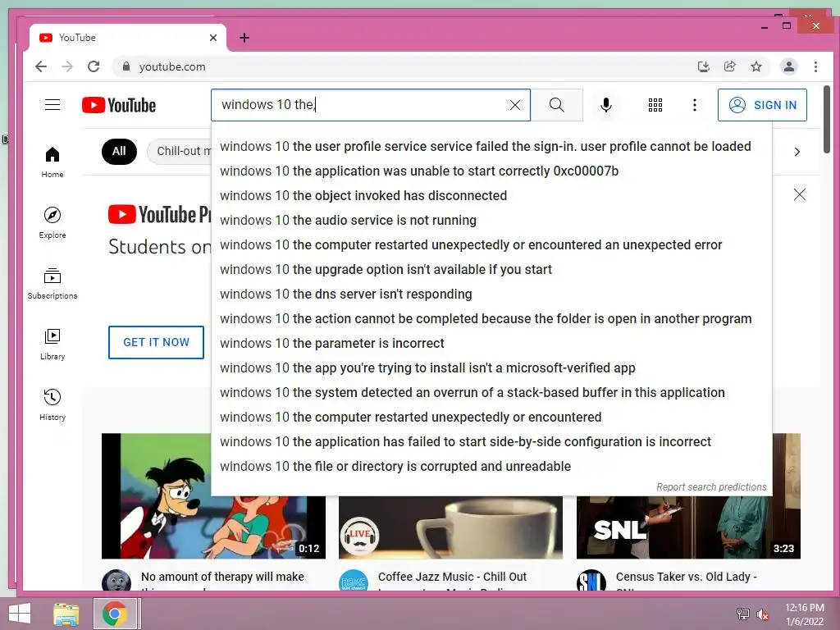Screen dimensions: 840x630
Task: Choose suggestion 'the dns server isn't responding'
Action: pos(492,294)
